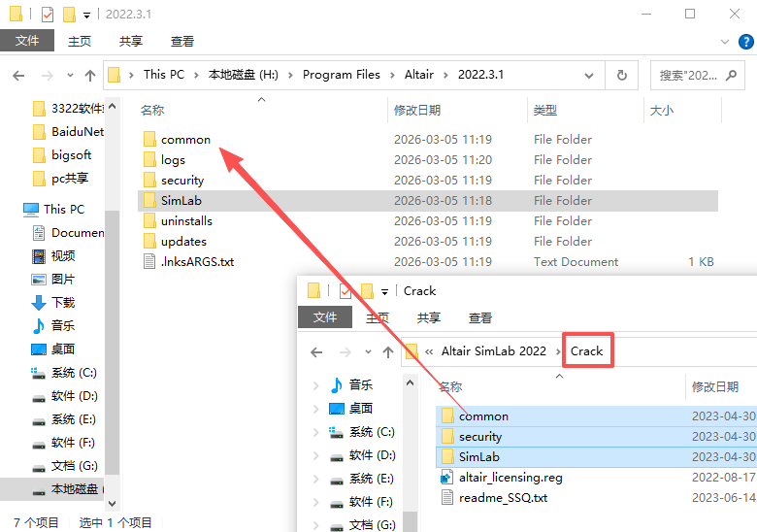This screenshot has height=532, width=757.
Task: Click Altair in the breadcrumb path
Action: 419,75
